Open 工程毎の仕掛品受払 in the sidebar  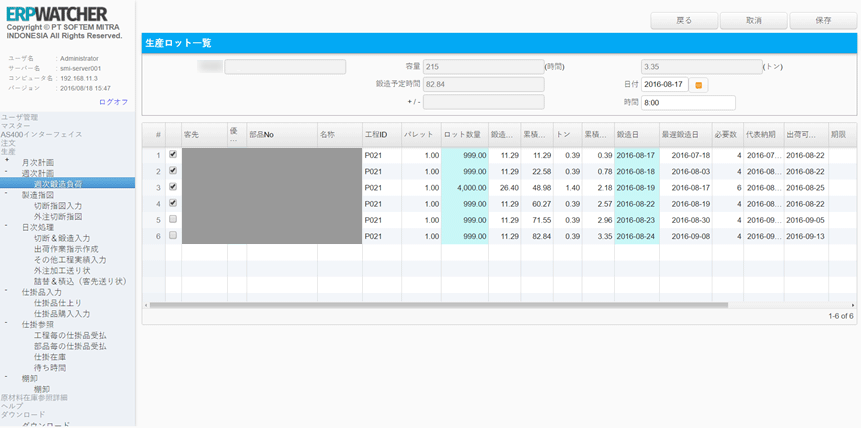tap(70, 335)
